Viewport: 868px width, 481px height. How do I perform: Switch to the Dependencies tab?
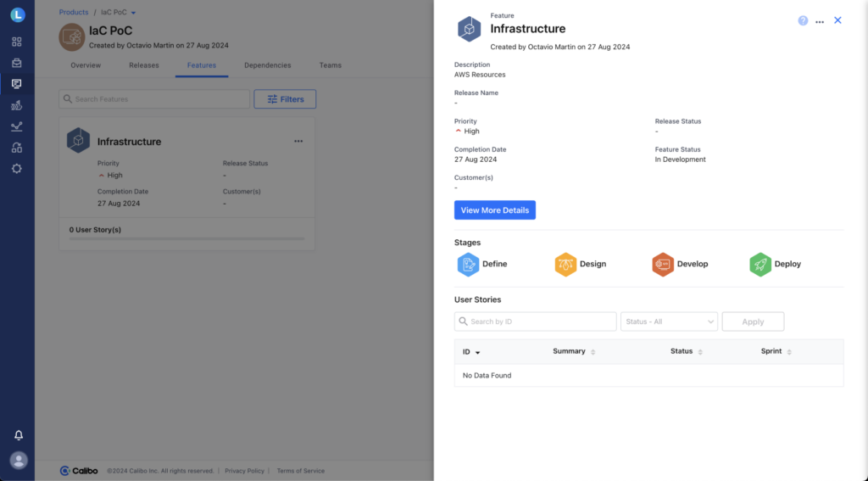(x=267, y=65)
